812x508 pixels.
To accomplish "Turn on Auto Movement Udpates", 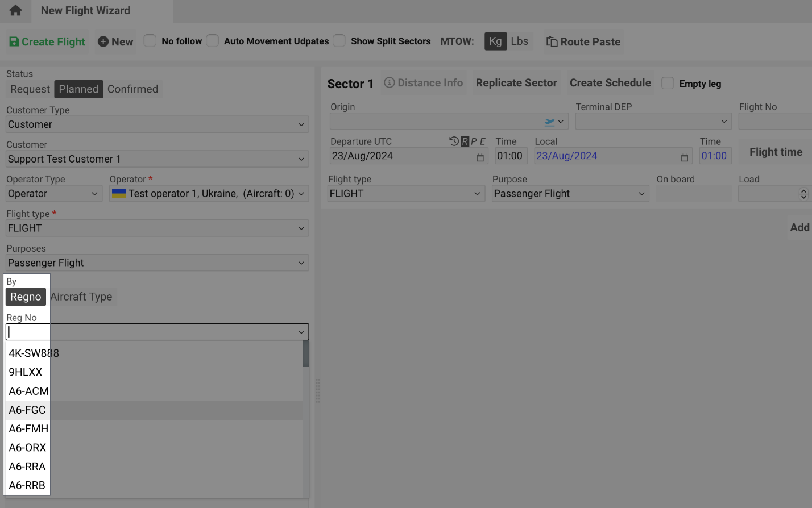I will 212,41.
